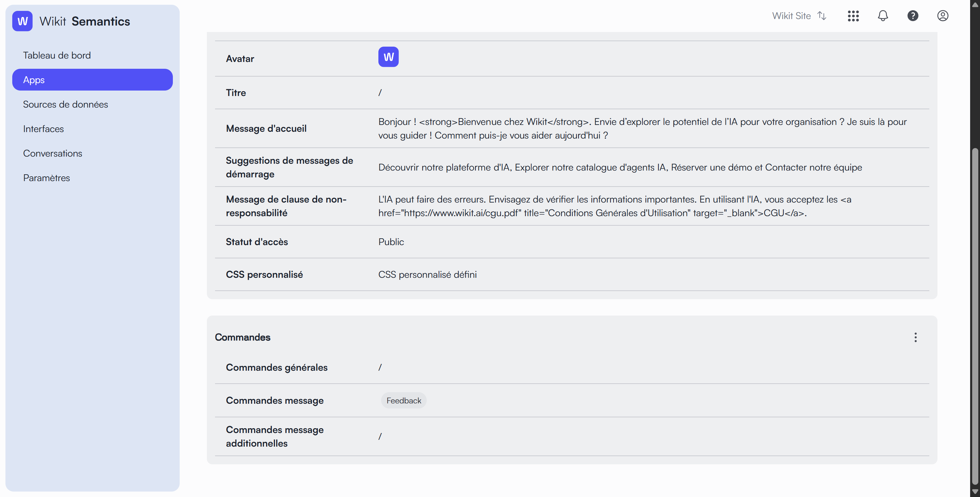
Task: Open the Conversations page
Action: 93,154
